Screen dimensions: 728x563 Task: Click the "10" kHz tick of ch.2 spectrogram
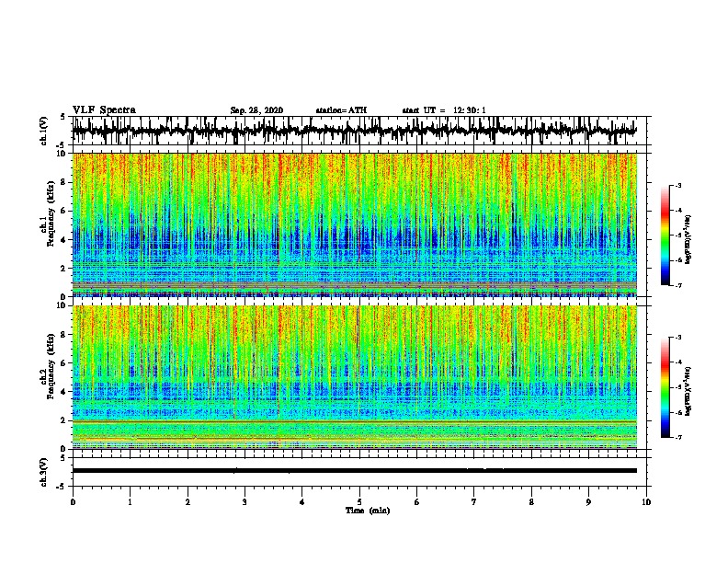(63, 305)
